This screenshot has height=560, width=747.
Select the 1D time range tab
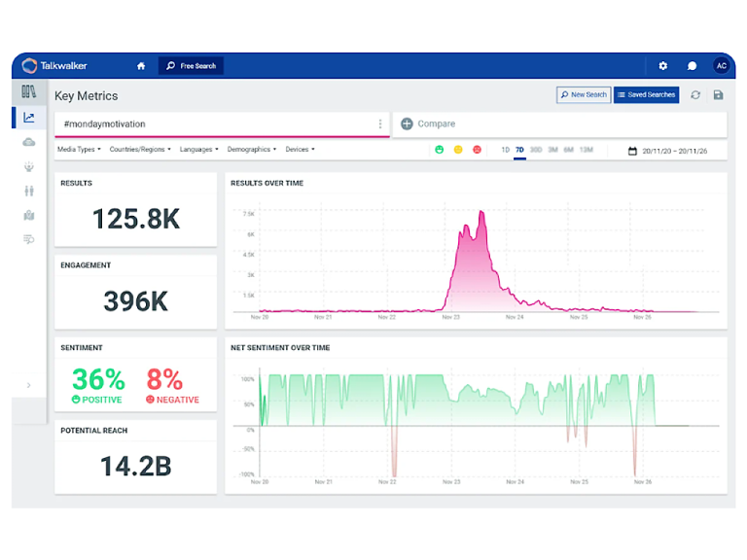tap(505, 150)
